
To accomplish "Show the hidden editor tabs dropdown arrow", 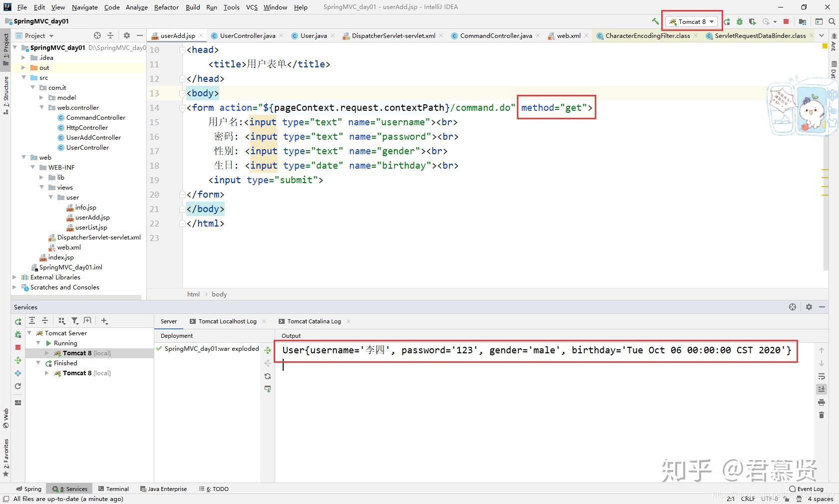I will [x=822, y=35].
